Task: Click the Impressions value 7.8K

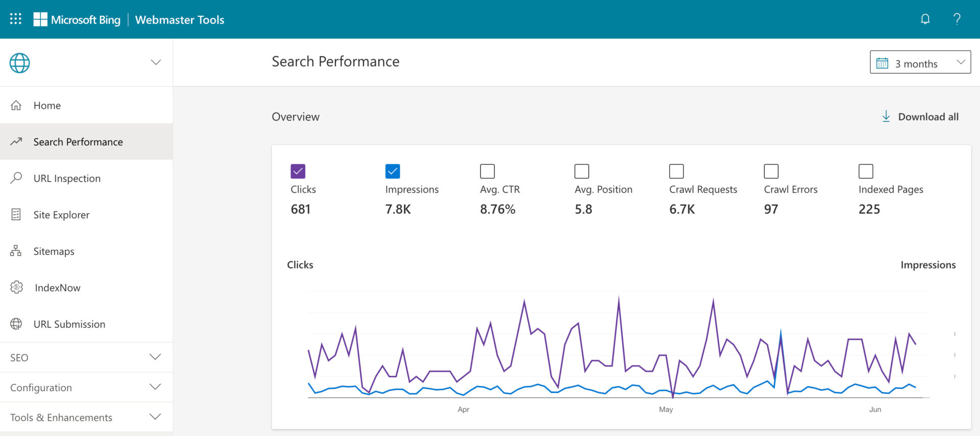Action: click(x=398, y=209)
